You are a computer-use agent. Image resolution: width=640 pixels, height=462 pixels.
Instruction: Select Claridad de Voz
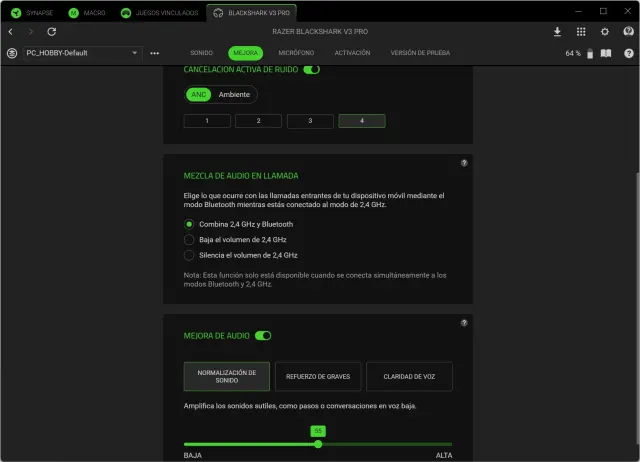pos(409,376)
